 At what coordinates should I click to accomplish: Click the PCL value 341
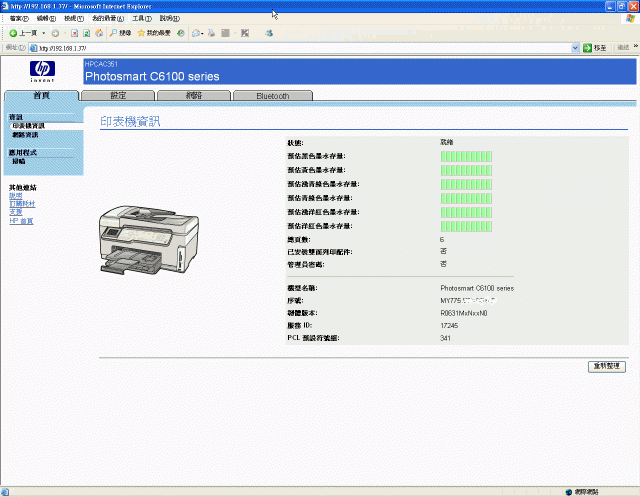click(445, 338)
